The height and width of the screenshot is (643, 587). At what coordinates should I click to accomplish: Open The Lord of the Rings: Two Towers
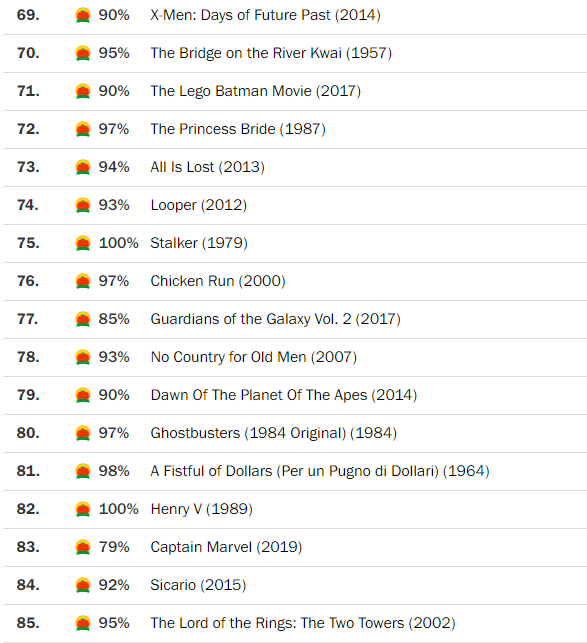click(x=303, y=623)
